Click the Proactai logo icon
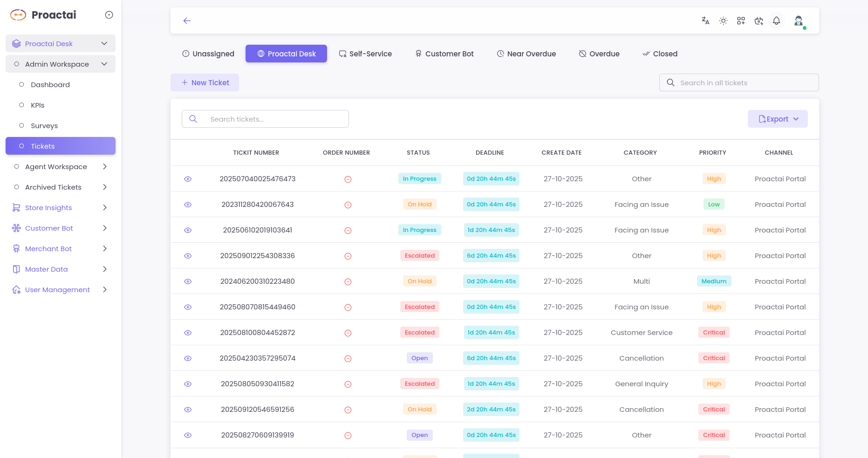Screen dimensions: 868x458 pyautogui.click(x=18, y=15)
